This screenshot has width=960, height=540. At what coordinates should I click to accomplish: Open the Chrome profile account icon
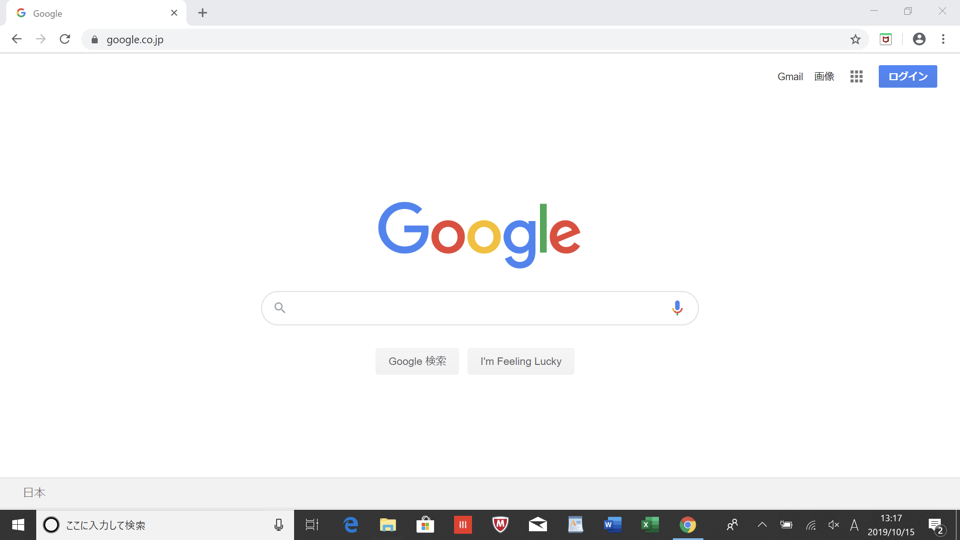pos(918,39)
